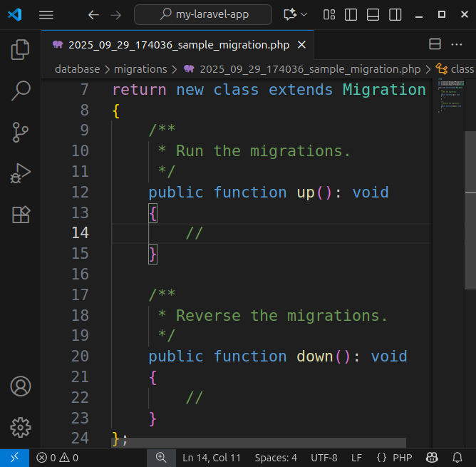
Task: Open the Accounts menu
Action: (21, 386)
